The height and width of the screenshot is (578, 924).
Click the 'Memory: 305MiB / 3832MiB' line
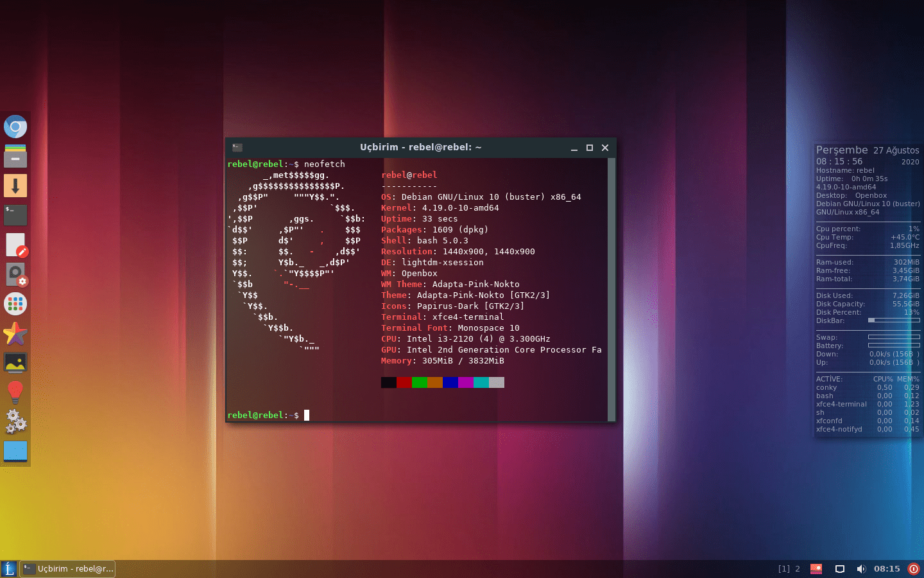tap(443, 361)
